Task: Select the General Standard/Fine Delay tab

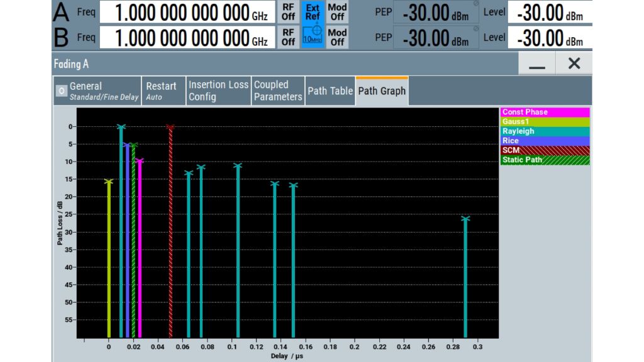Action: pyautogui.click(x=101, y=90)
